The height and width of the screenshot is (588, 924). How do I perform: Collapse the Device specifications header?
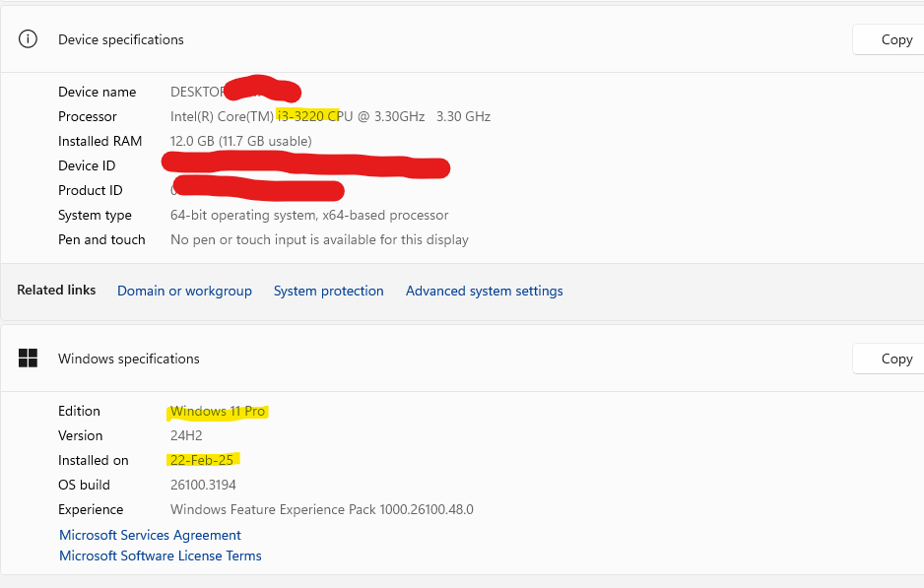(x=462, y=39)
